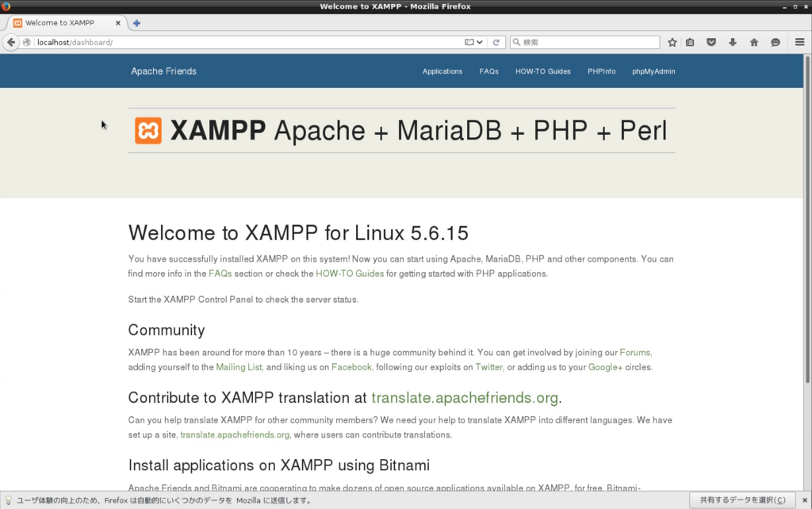Select the Welcome to XAMPP tab
812x509 pixels.
(67, 23)
